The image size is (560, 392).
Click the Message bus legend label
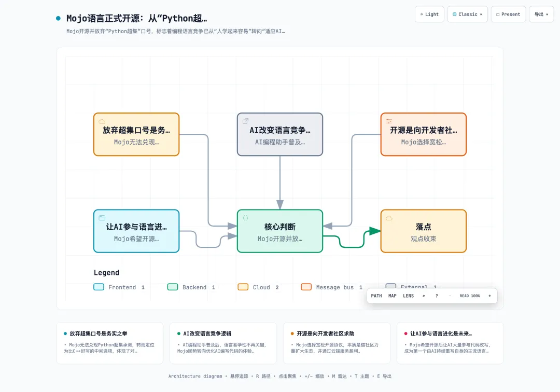pos(334,287)
